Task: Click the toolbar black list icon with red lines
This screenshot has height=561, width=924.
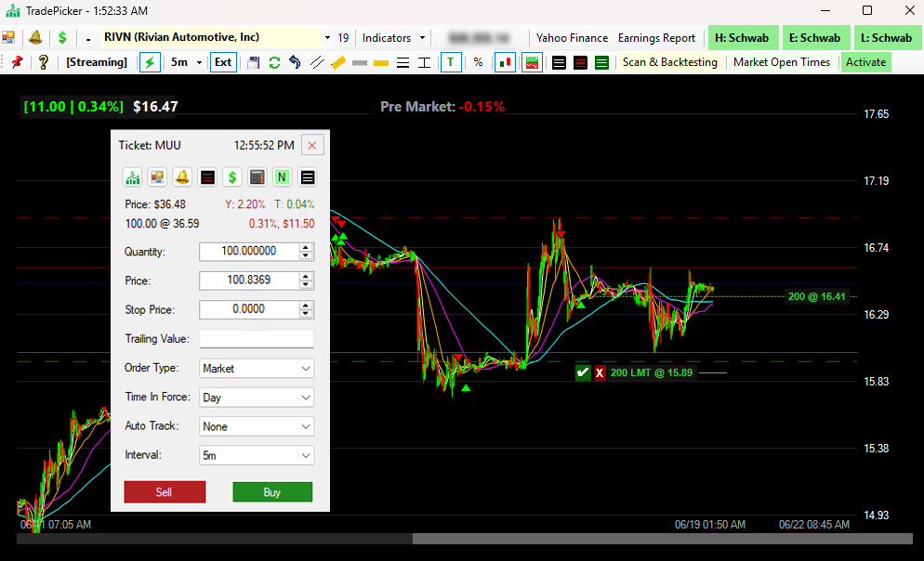Action: tap(580, 62)
